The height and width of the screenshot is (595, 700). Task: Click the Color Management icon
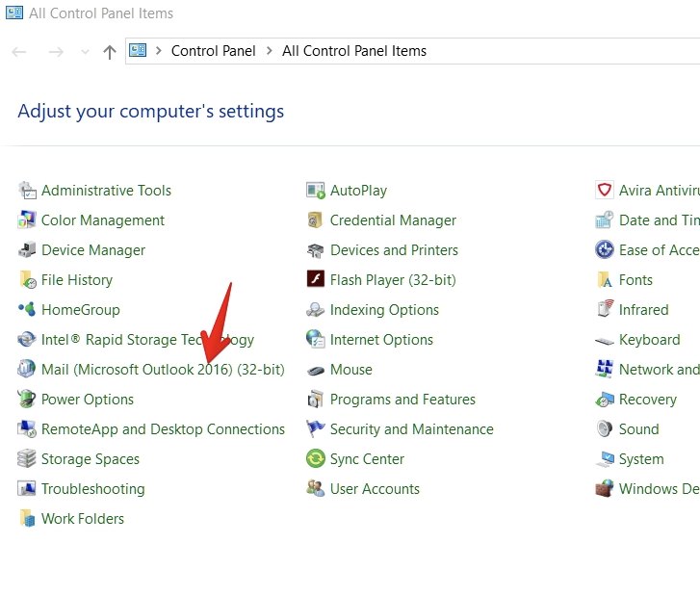[x=27, y=220]
